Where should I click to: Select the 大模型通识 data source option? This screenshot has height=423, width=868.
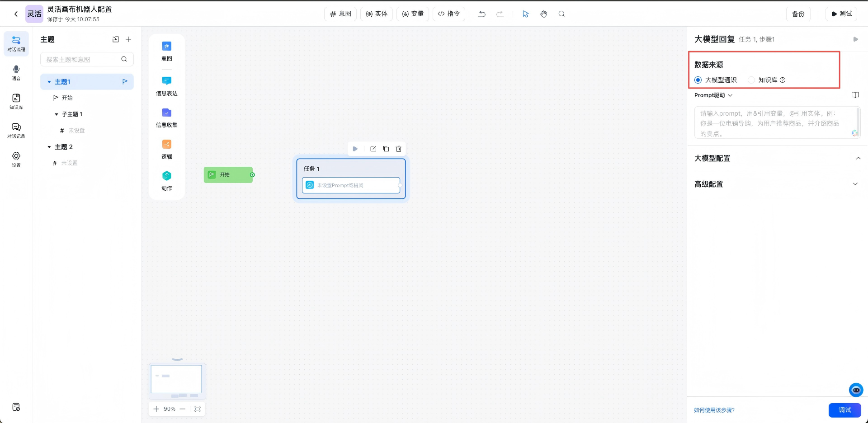point(698,80)
